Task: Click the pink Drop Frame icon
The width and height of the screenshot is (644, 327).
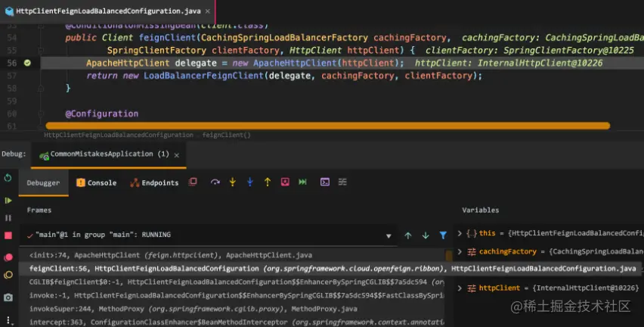Action: [x=285, y=182]
